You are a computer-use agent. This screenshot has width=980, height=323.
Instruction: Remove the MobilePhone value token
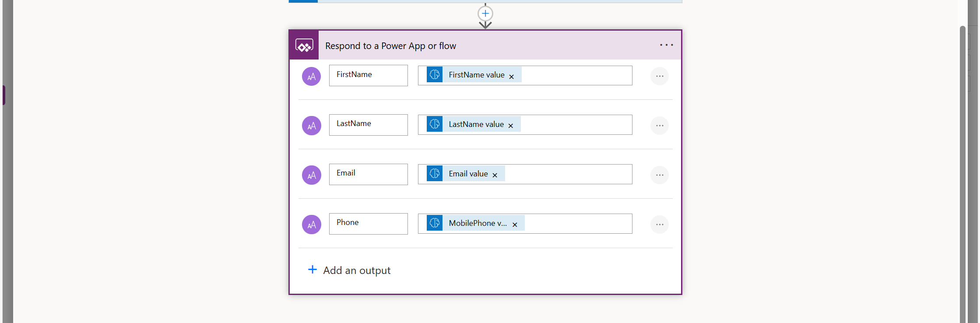pos(515,225)
